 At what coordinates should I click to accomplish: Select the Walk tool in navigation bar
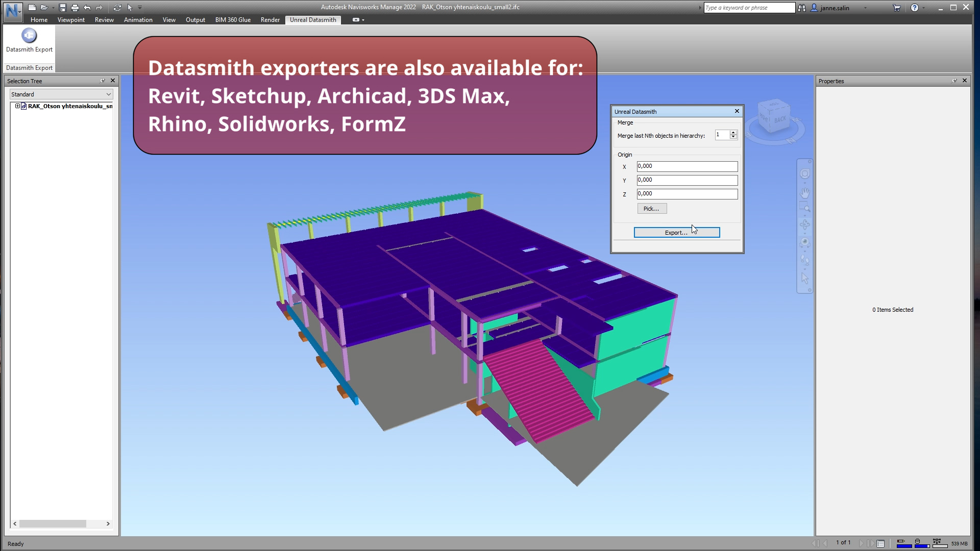point(805,261)
